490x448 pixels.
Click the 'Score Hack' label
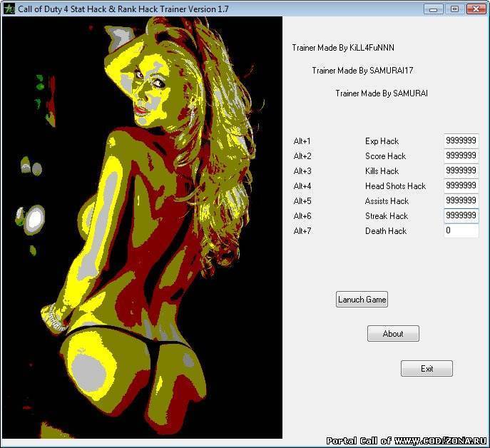(385, 156)
